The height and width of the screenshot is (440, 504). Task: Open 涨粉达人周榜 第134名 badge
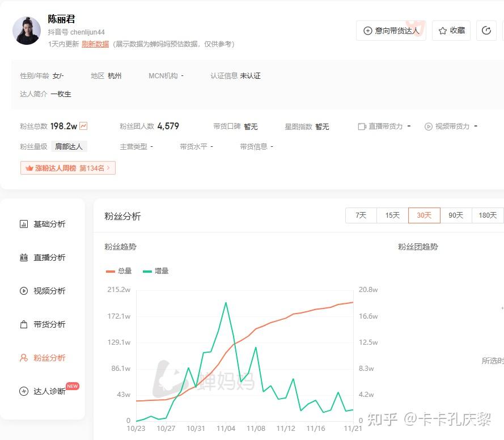click(68, 168)
